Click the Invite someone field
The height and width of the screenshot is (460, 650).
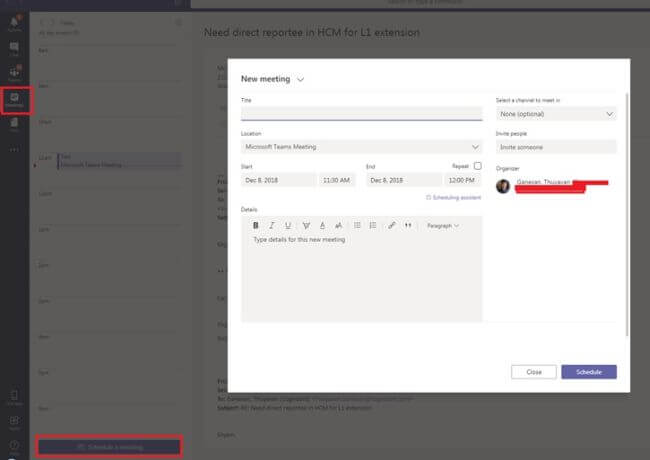tap(556, 147)
